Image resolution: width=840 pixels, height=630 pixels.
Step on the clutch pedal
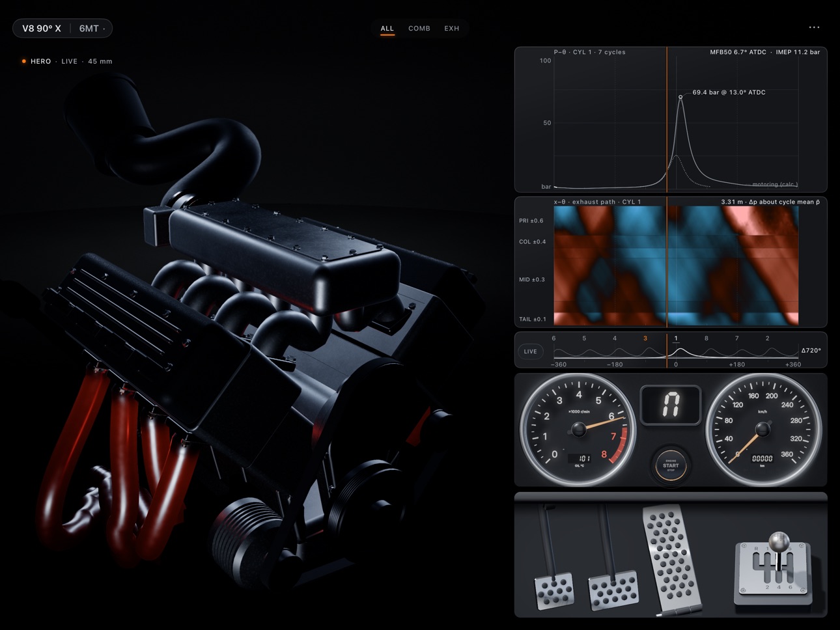coord(553,591)
